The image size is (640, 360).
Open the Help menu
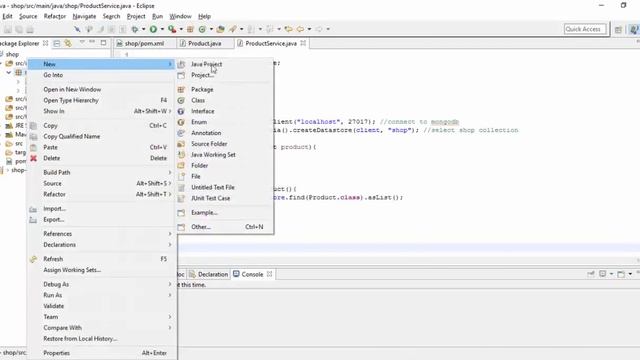click(x=204, y=16)
